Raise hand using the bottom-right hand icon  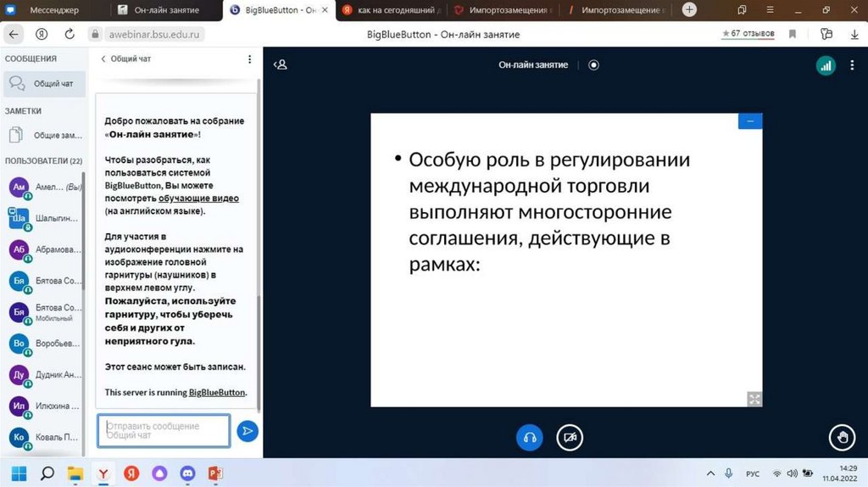[x=841, y=438]
